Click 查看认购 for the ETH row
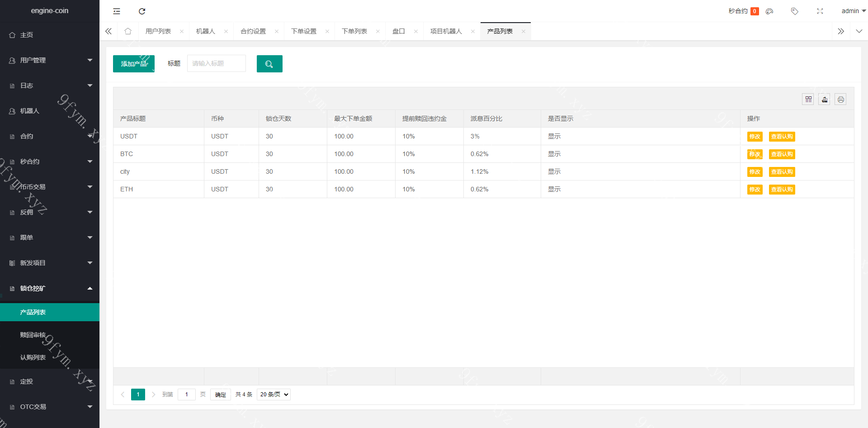This screenshot has width=868, height=428. (x=782, y=190)
